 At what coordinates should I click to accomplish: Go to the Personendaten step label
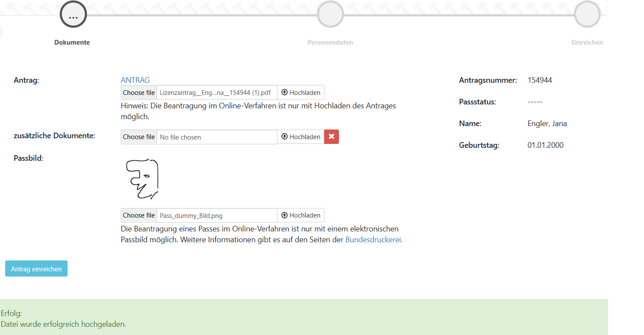pyautogui.click(x=330, y=42)
